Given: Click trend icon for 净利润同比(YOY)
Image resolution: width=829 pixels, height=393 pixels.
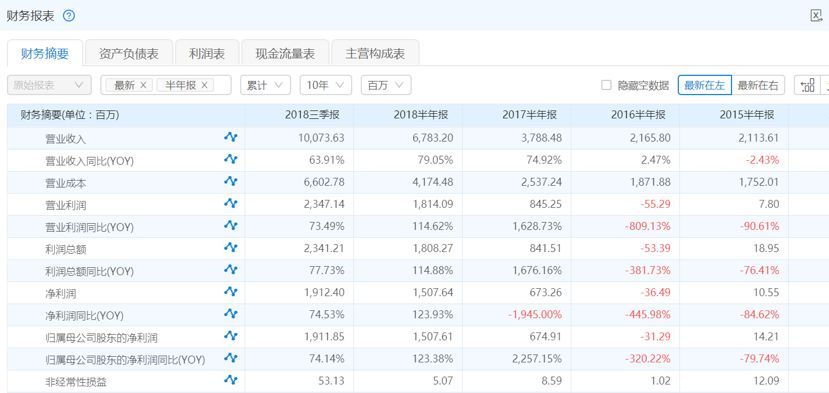Looking at the screenshot, I should 231,314.
